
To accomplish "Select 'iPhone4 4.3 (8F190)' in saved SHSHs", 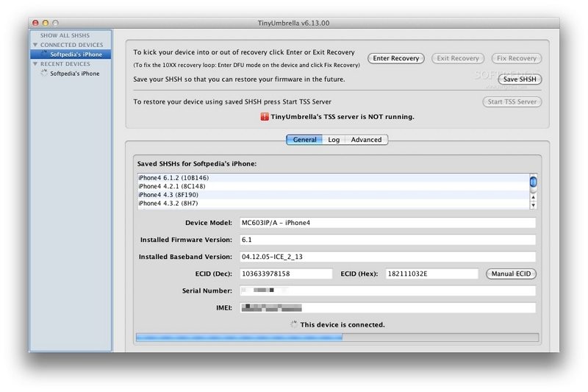I will click(x=334, y=195).
